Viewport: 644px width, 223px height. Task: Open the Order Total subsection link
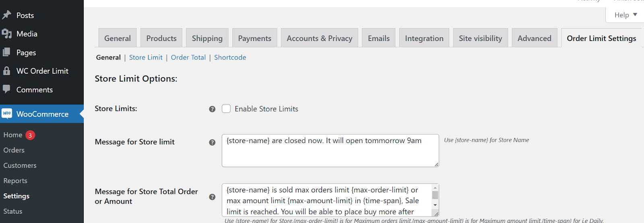[188, 57]
